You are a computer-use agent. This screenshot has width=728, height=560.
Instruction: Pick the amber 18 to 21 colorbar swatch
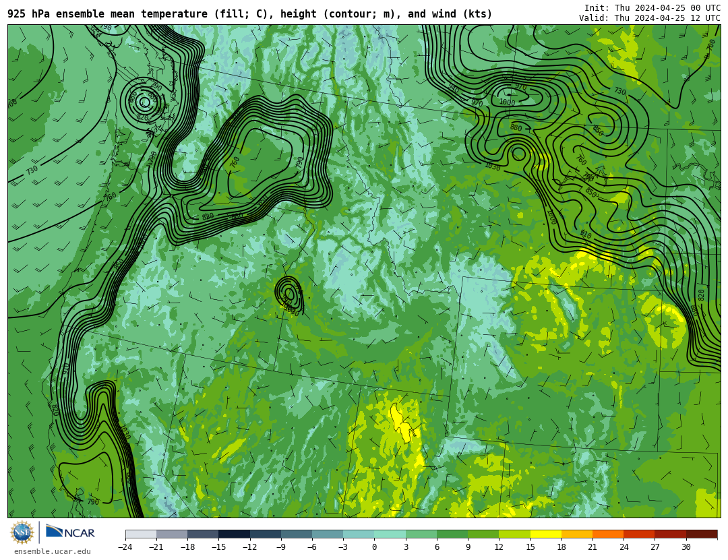(x=576, y=534)
